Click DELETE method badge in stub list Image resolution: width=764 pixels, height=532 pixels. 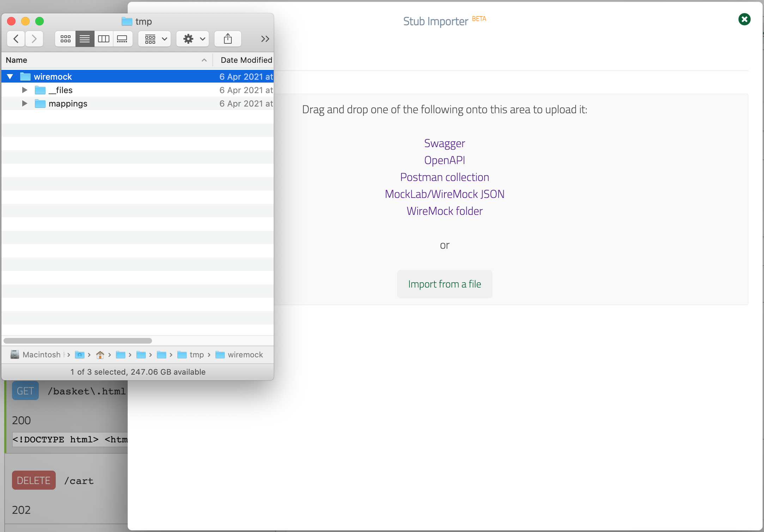click(x=34, y=480)
